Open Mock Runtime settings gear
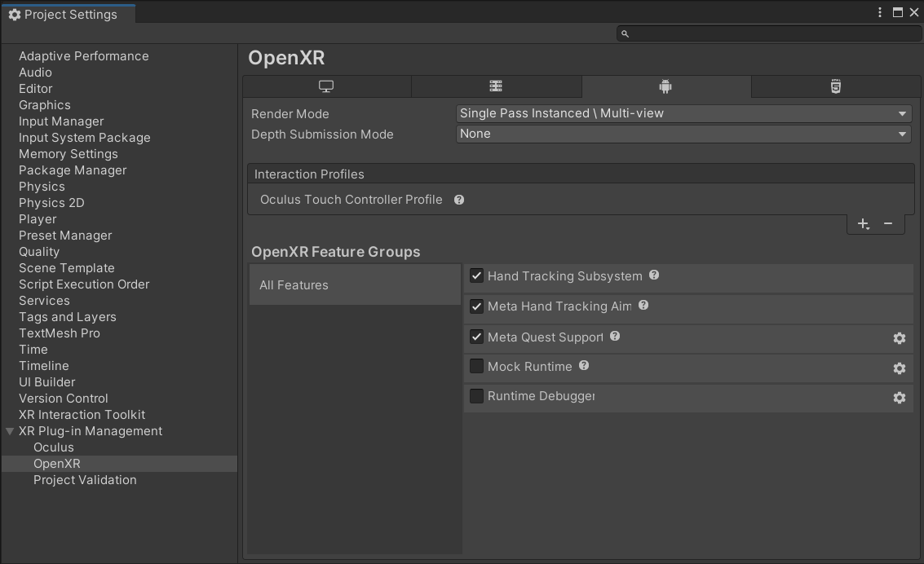The width and height of the screenshot is (924, 564). (x=899, y=368)
